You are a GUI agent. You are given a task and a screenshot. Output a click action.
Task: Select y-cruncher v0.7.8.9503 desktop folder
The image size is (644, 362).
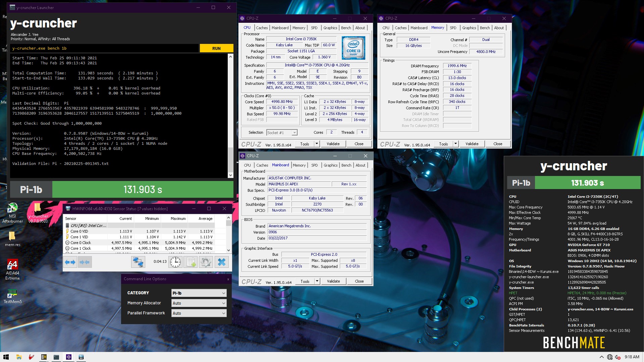click(38, 212)
